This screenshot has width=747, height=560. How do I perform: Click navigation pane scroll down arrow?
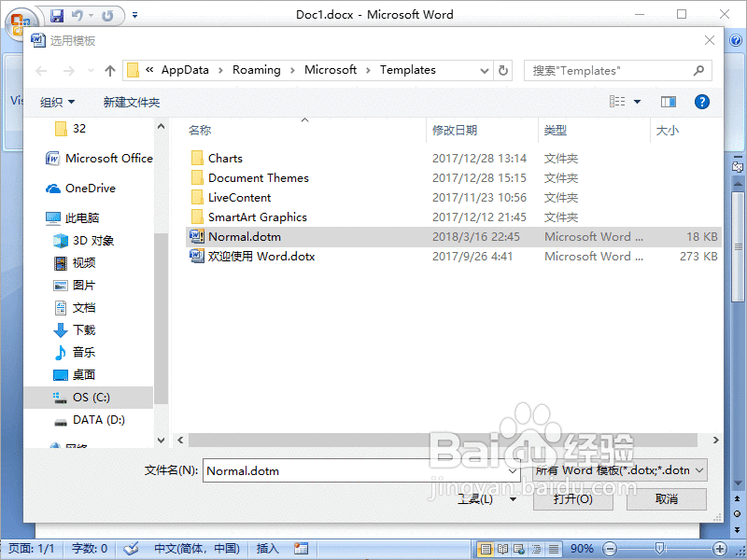[161, 441]
